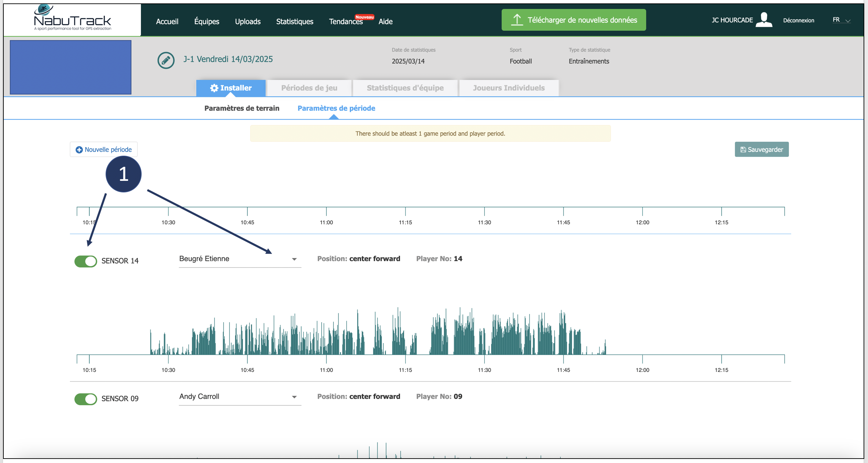Click the 11:00 marker on top timeline
Image resolution: width=868 pixels, height=463 pixels.
pyautogui.click(x=326, y=222)
